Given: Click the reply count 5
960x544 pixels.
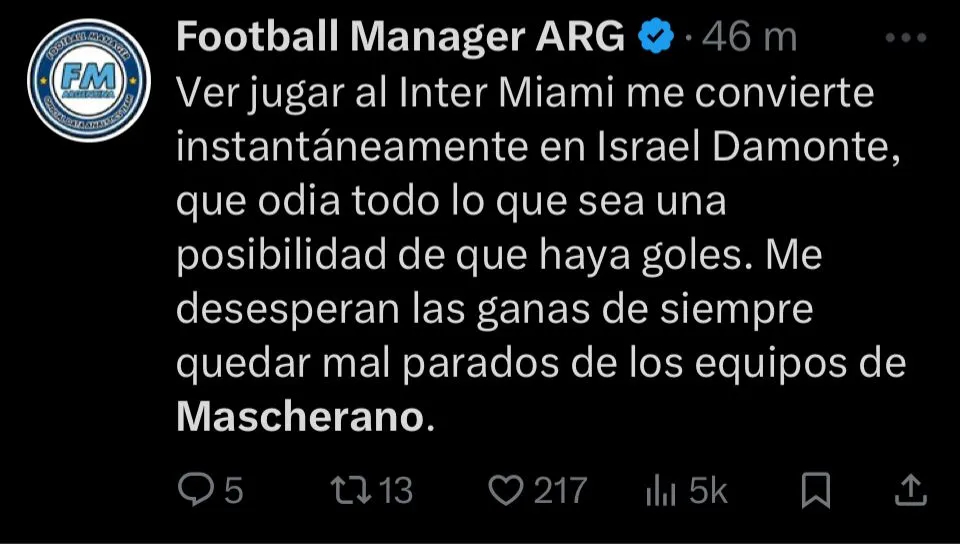Looking at the screenshot, I should coord(233,490).
